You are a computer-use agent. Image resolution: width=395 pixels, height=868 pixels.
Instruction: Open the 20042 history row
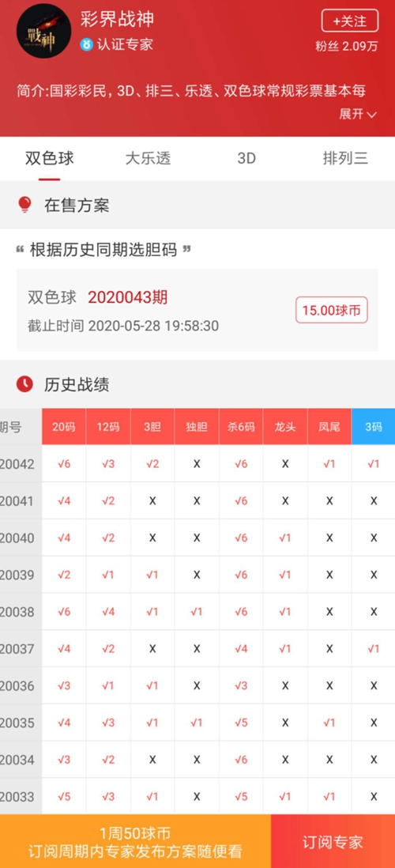[197, 464]
